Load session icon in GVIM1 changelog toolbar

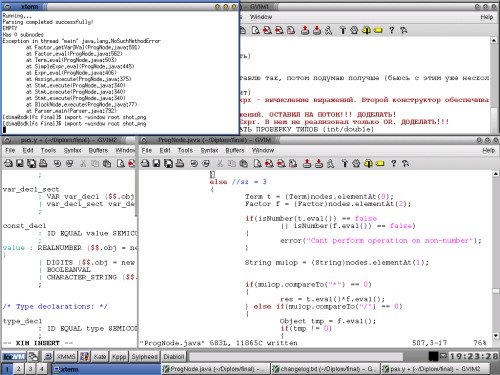coord(305,30)
